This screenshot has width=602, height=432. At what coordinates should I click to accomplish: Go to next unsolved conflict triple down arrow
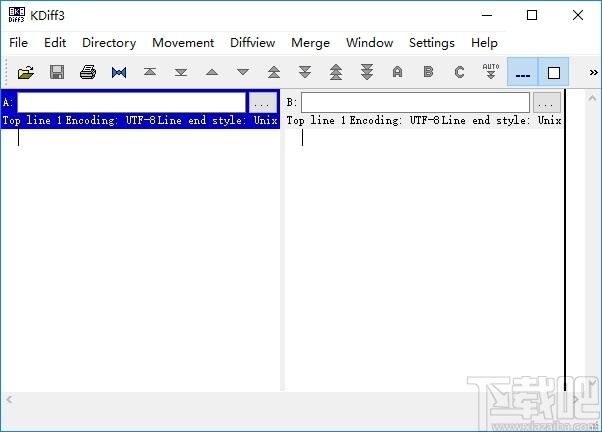click(367, 72)
